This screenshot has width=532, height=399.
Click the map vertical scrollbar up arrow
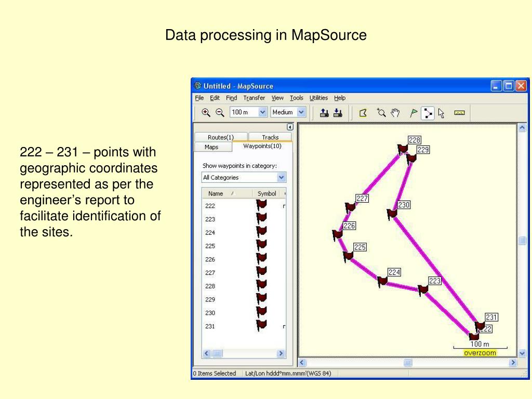[x=522, y=128]
